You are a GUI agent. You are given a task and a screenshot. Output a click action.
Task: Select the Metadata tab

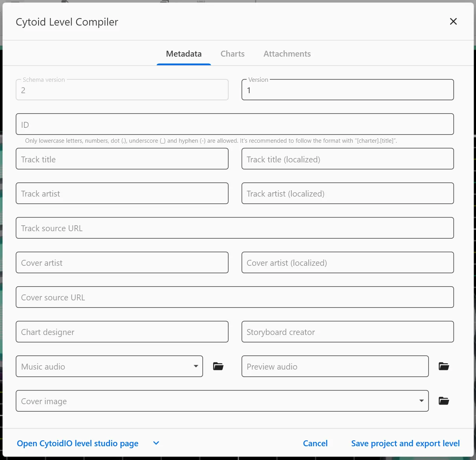click(183, 53)
